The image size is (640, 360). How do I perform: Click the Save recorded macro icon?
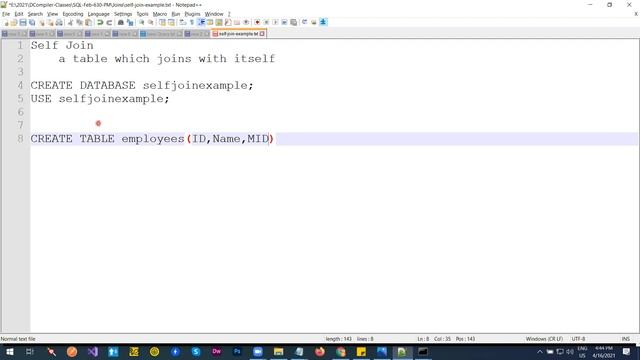tap(293, 22)
